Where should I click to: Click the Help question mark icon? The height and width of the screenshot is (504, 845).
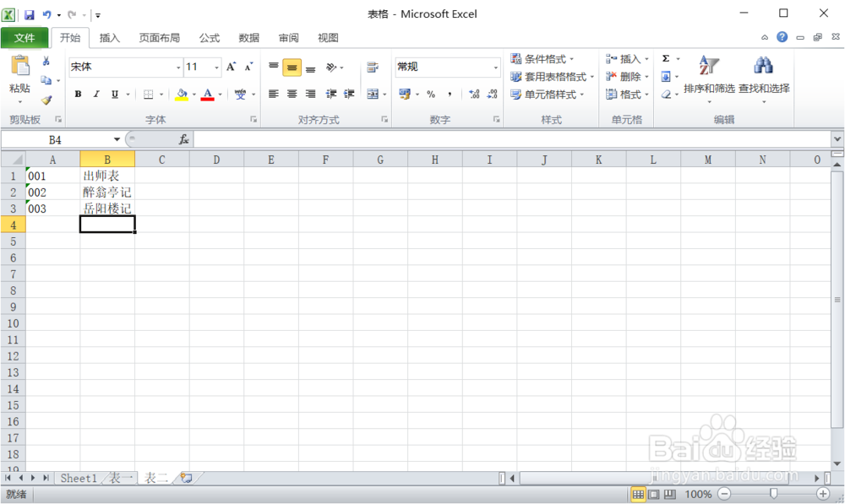coord(782,36)
